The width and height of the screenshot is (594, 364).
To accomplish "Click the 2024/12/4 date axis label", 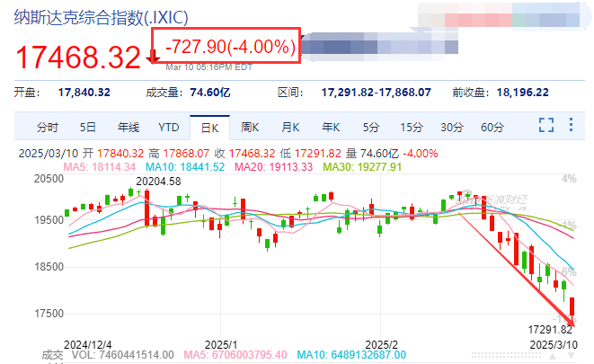I will pyautogui.click(x=88, y=345).
